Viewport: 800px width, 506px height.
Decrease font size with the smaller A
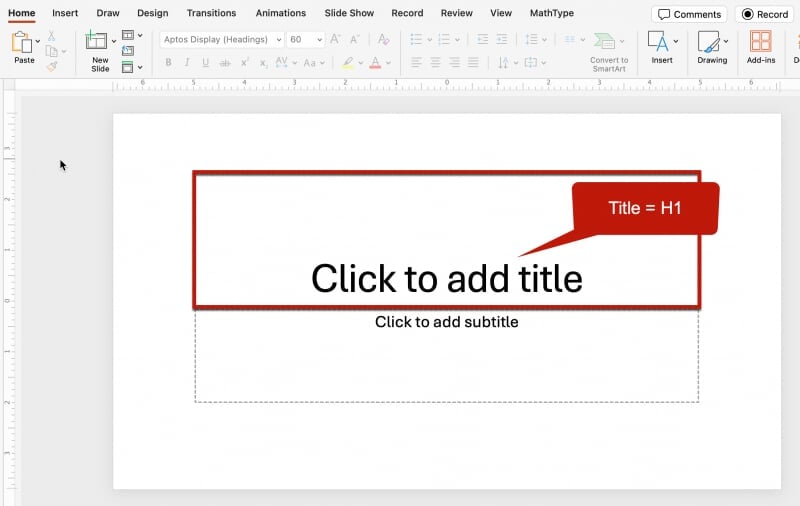(355, 39)
